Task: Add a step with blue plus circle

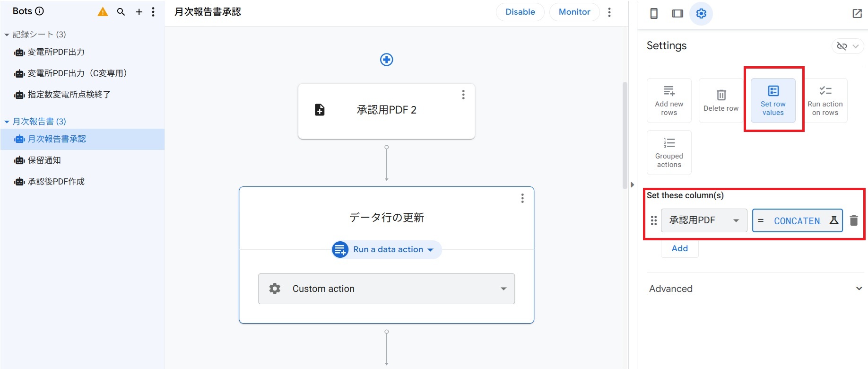Action: pyautogui.click(x=386, y=60)
